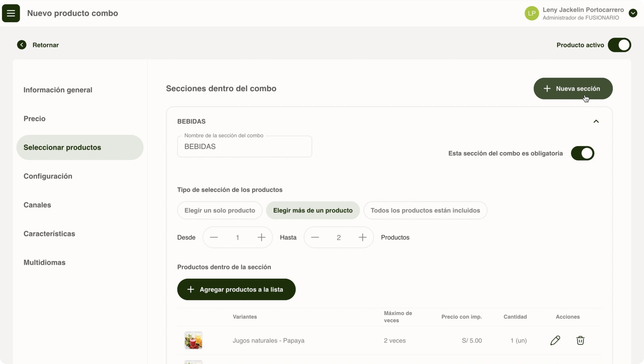The image size is (644, 364).
Task: Go to Información general tab
Action: pyautogui.click(x=58, y=90)
